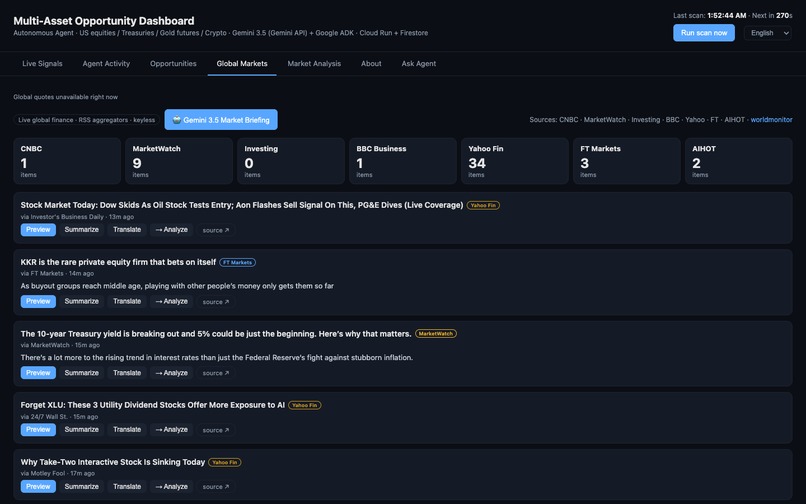Select the CNBC source card

tap(67, 161)
